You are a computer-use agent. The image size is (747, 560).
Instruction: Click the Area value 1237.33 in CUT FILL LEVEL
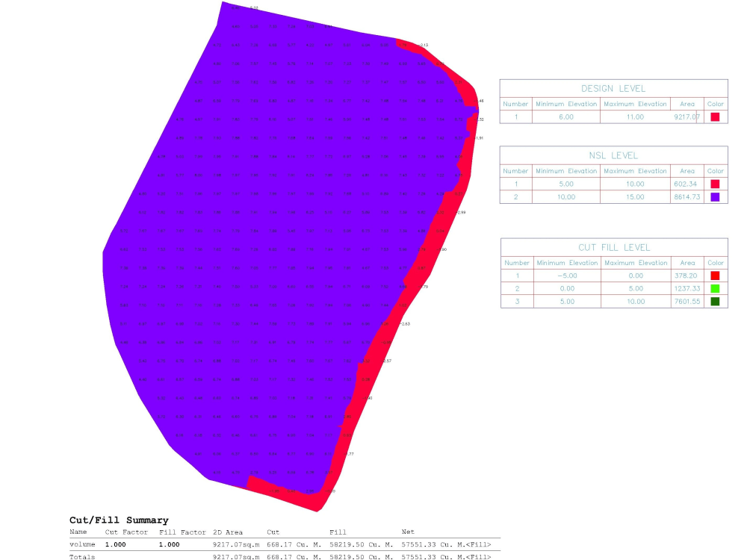click(686, 288)
